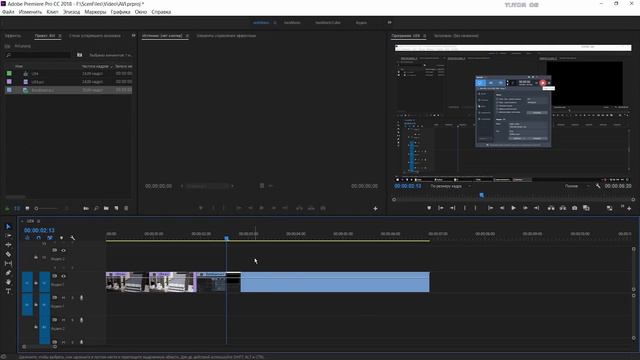Click Comparison View icon in Program monitor
Image resolution: width=640 pixels, height=360 pixels.
click(x=586, y=208)
